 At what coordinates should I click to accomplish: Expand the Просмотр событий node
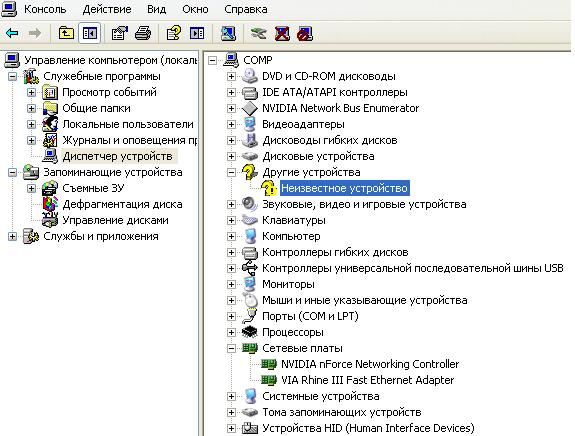click(32, 92)
